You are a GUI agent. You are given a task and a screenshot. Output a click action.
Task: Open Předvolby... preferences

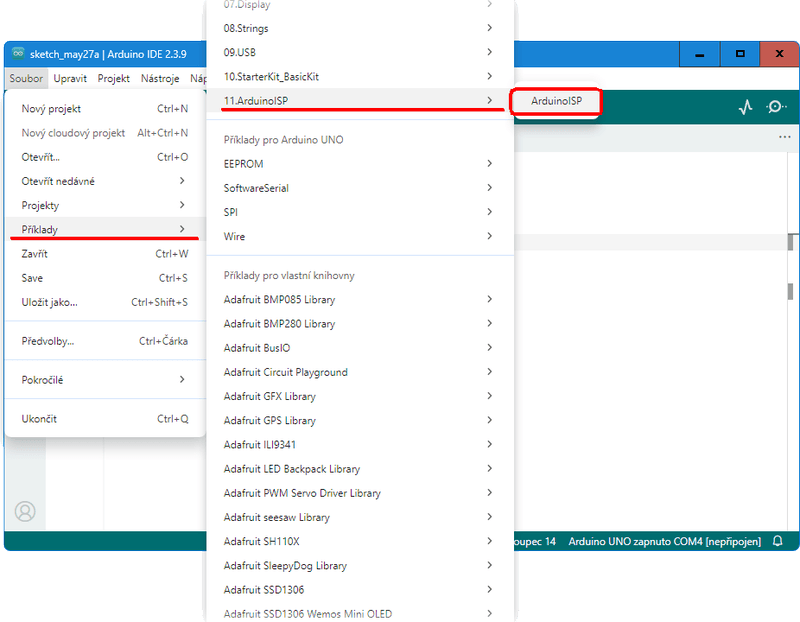click(x=105, y=341)
